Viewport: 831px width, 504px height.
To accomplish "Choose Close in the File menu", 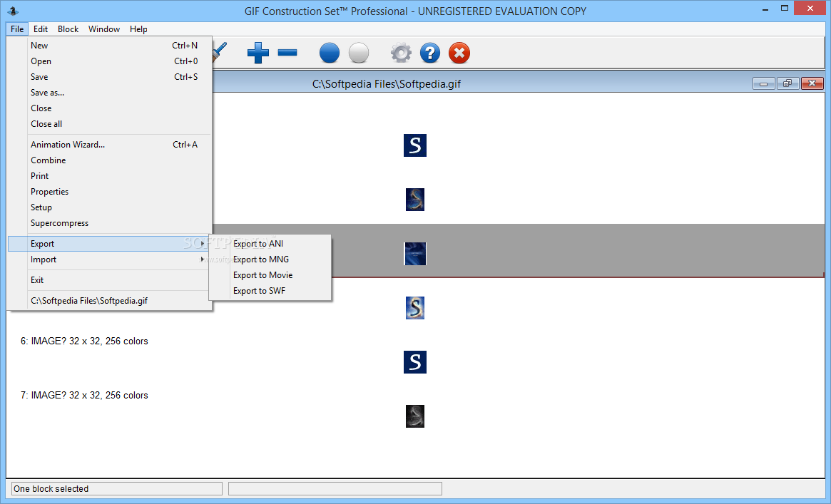I will [110, 108].
